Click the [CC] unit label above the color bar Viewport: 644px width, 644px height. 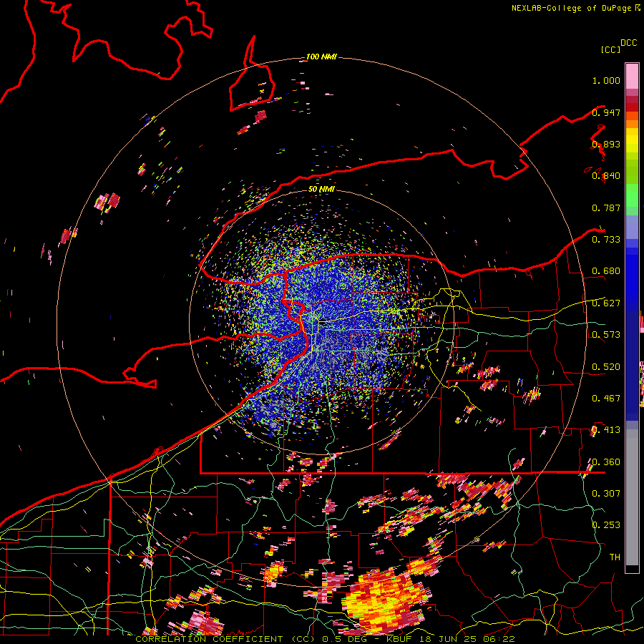[x=611, y=49]
